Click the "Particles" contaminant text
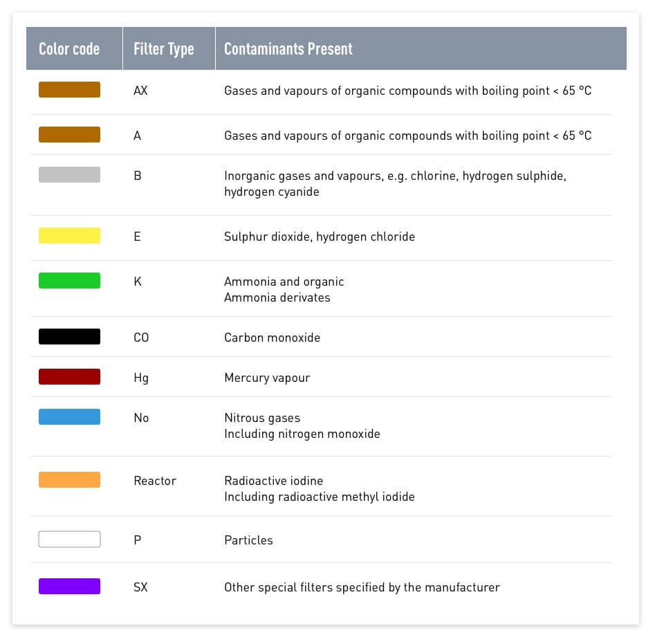Screen dimensions: 655x644 point(248,540)
